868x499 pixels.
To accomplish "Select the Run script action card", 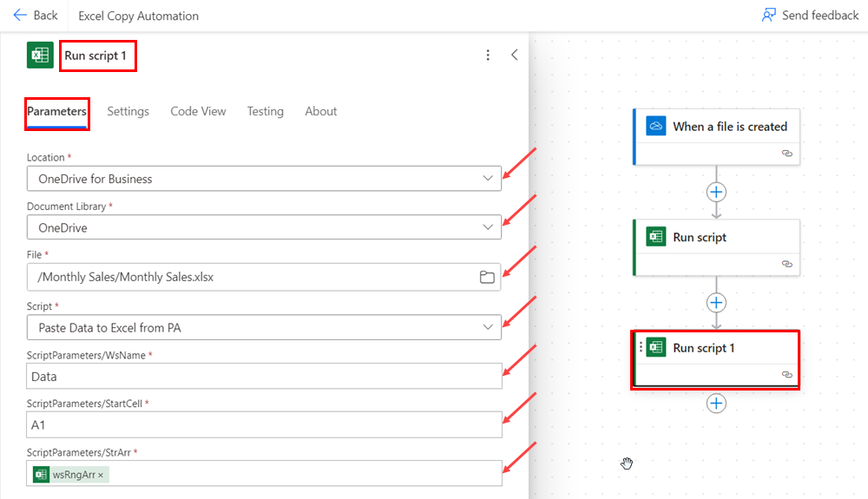I will click(x=717, y=247).
